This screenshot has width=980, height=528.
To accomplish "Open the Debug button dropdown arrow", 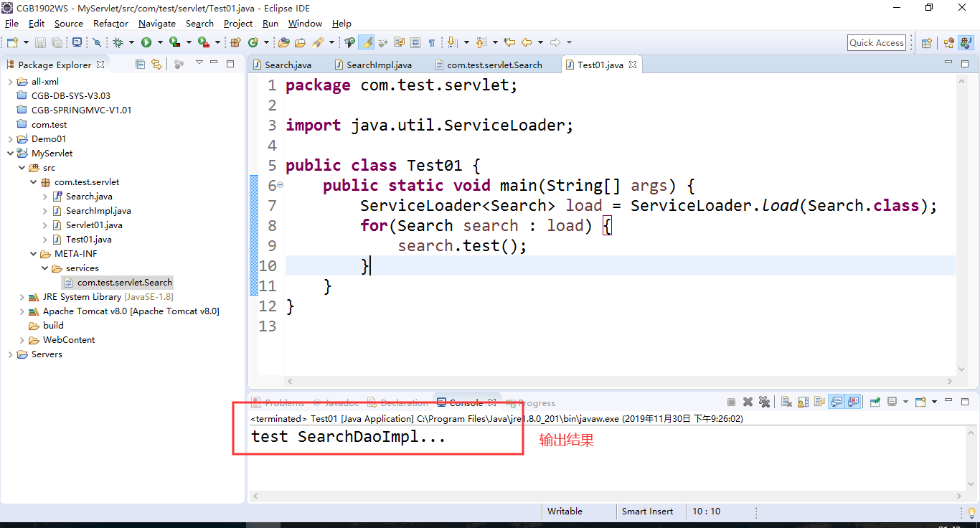I will click(x=131, y=42).
